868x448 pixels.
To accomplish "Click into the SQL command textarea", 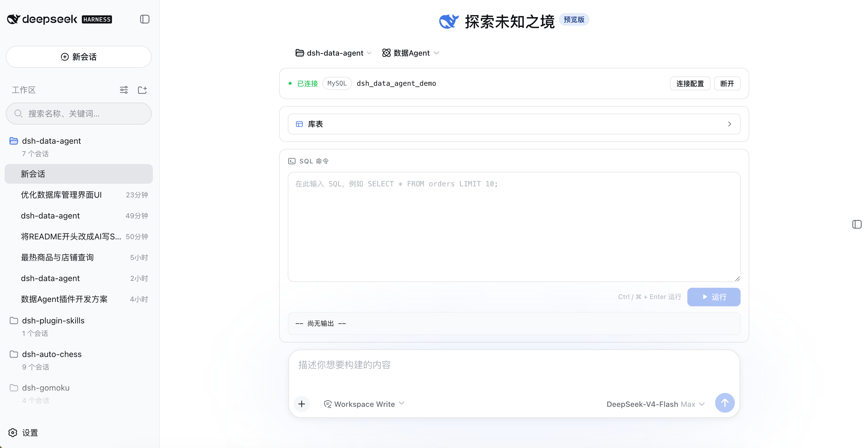I will 514,227.
